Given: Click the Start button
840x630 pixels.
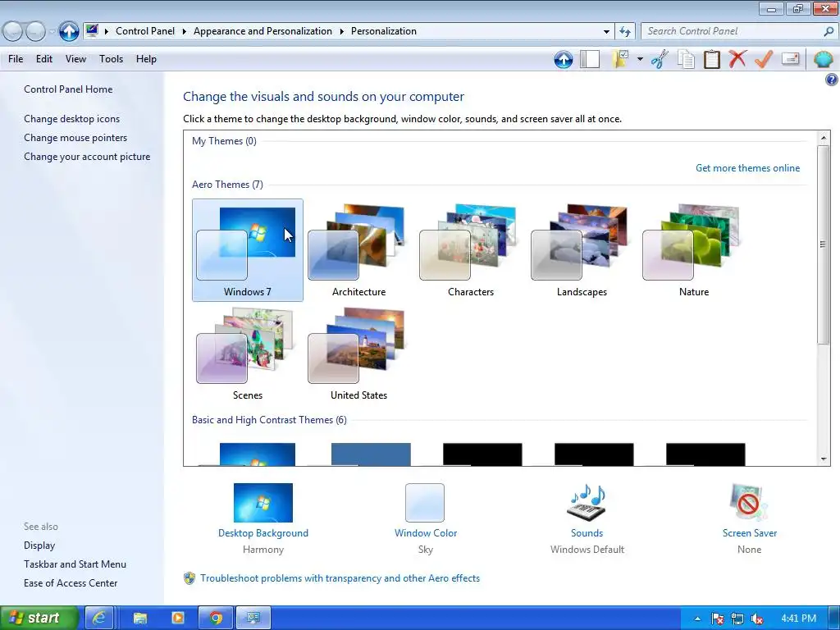Looking at the screenshot, I should click(39, 618).
